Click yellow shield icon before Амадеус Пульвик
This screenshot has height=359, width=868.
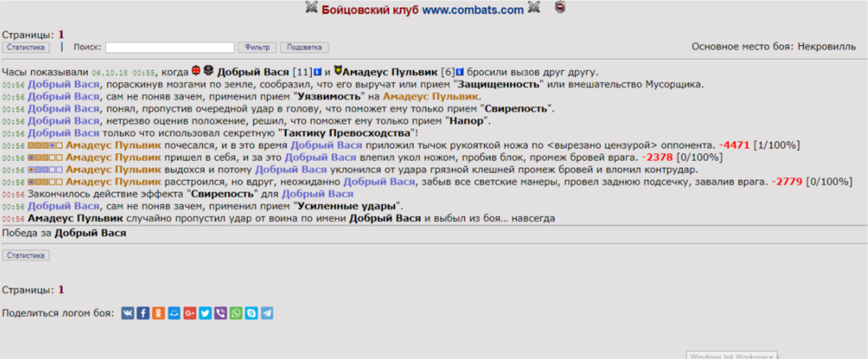click(338, 71)
